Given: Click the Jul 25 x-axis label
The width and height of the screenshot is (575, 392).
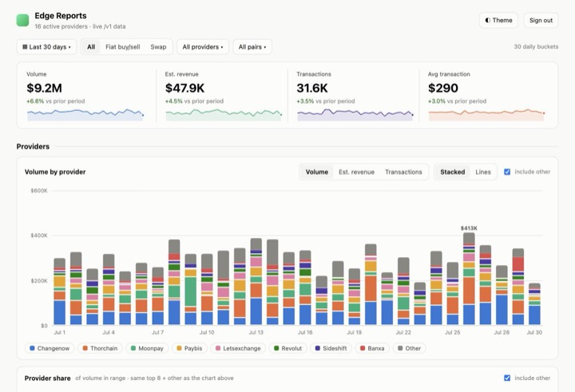Looking at the screenshot, I should pos(453,333).
